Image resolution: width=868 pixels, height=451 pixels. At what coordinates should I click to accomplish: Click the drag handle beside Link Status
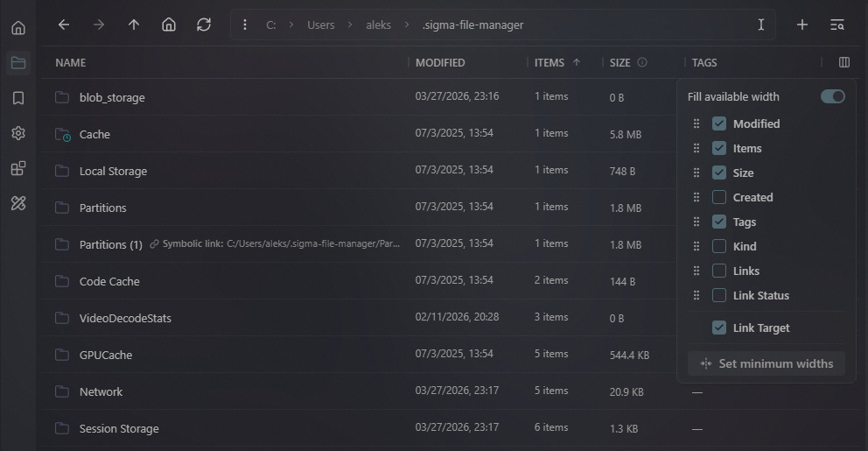(696, 295)
